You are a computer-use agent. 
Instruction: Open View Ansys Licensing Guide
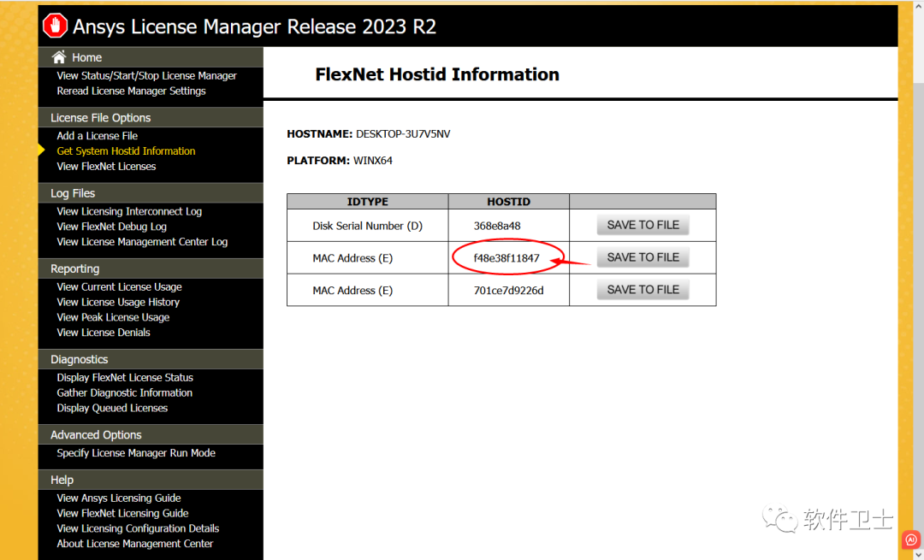[x=119, y=498]
